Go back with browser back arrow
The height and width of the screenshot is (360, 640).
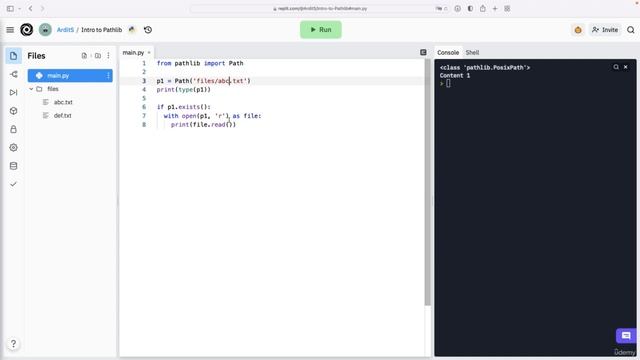click(x=31, y=8)
